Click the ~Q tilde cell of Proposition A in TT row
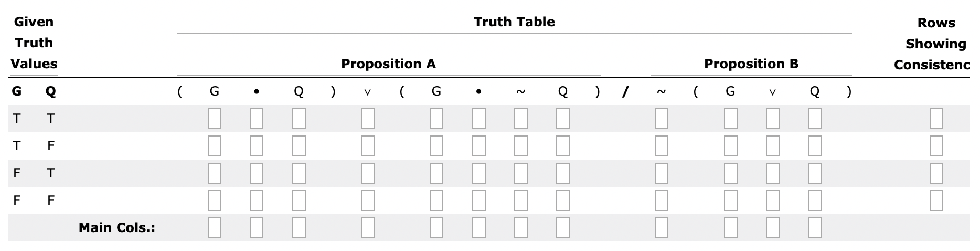The height and width of the screenshot is (251, 980). (x=521, y=119)
